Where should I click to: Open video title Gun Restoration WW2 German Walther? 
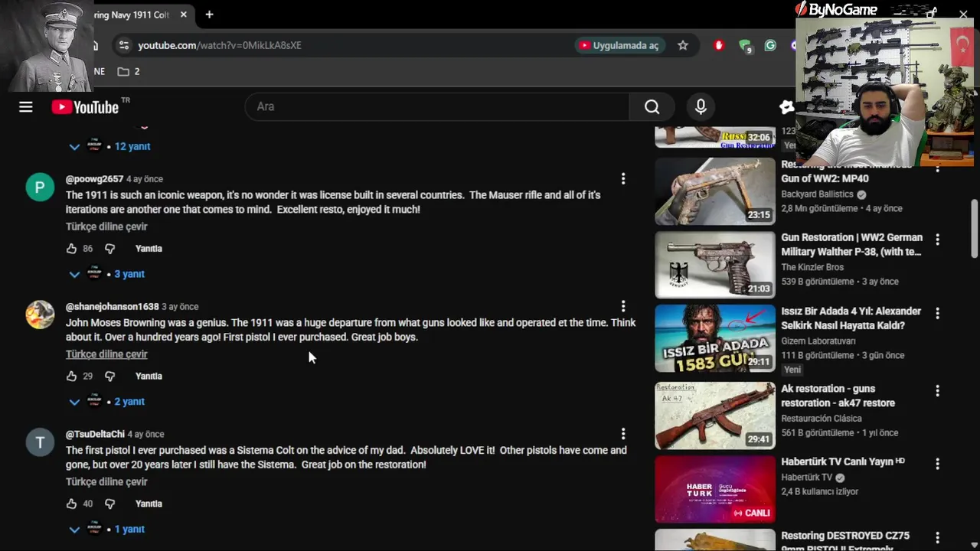[x=851, y=245]
